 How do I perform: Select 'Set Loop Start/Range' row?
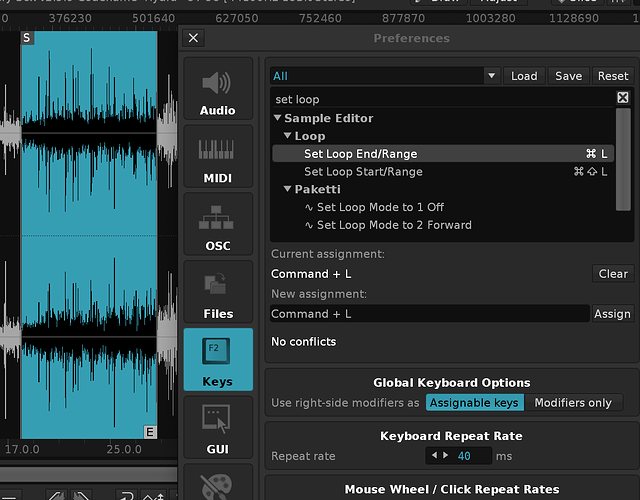tap(443, 171)
